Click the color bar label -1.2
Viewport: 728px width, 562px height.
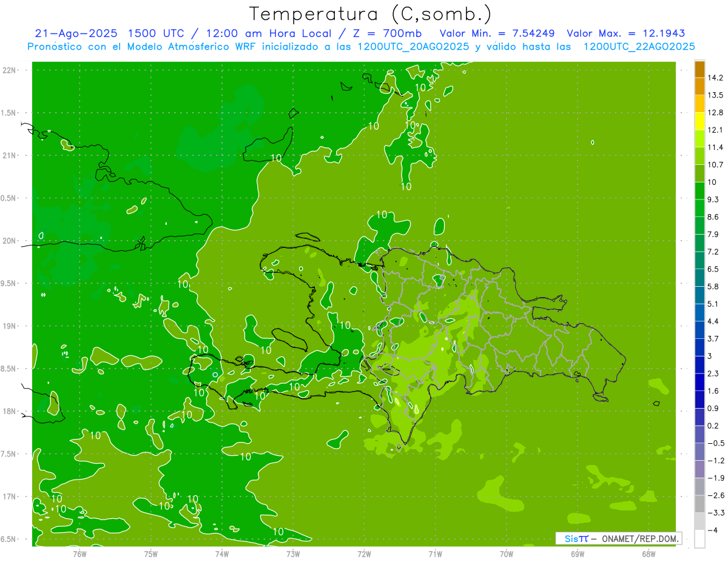click(x=715, y=461)
